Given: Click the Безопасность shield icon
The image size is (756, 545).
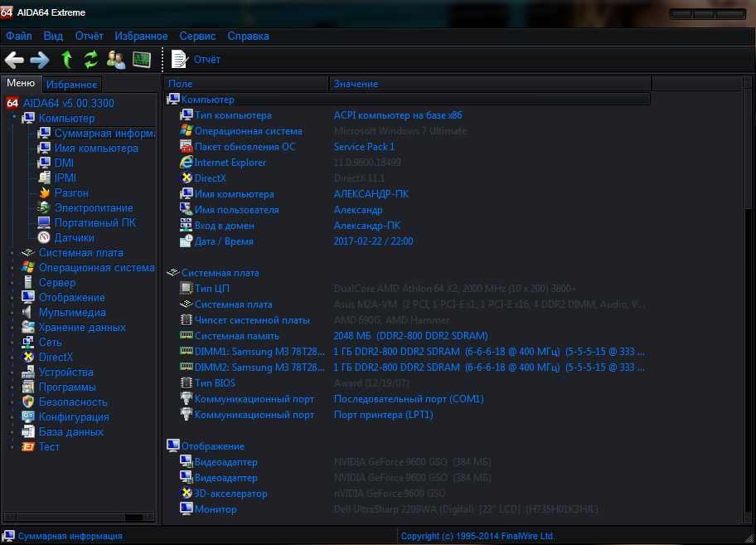Looking at the screenshot, I should 28,402.
